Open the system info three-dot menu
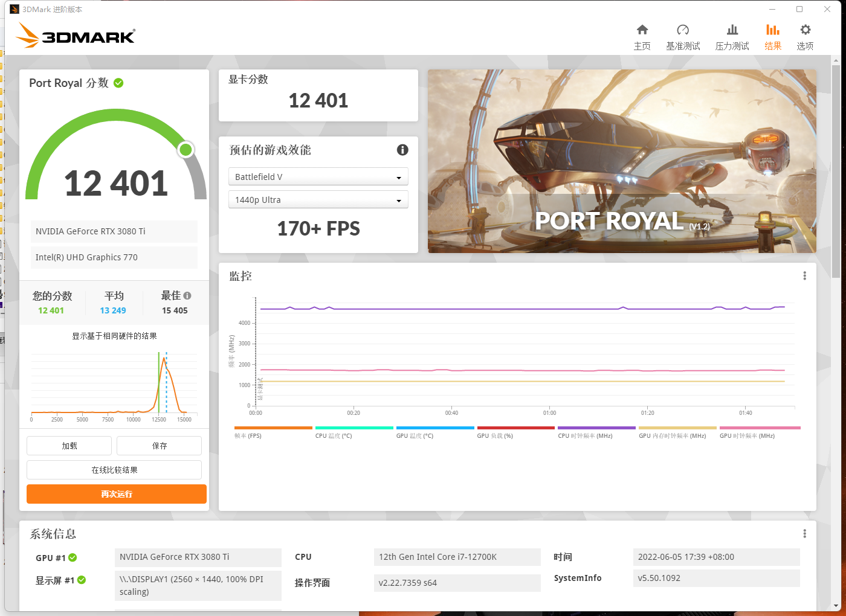 pos(804,534)
